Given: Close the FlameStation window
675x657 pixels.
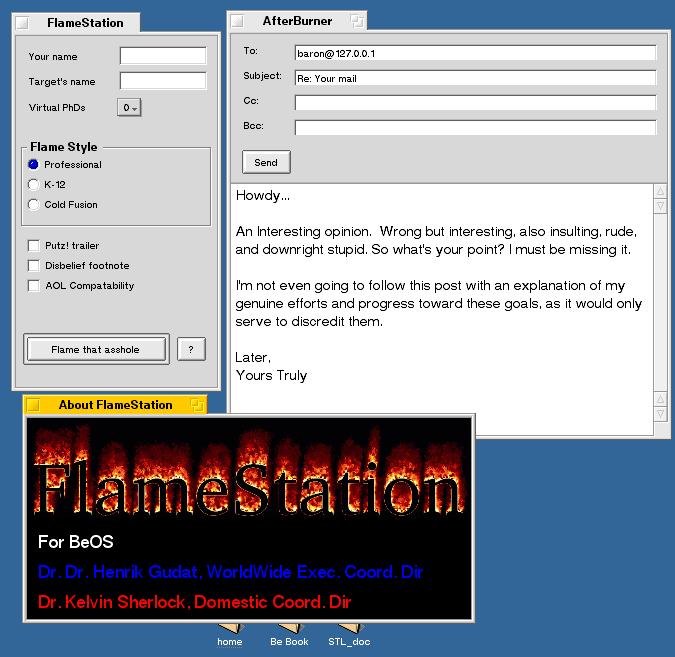Looking at the screenshot, I should (22, 23).
